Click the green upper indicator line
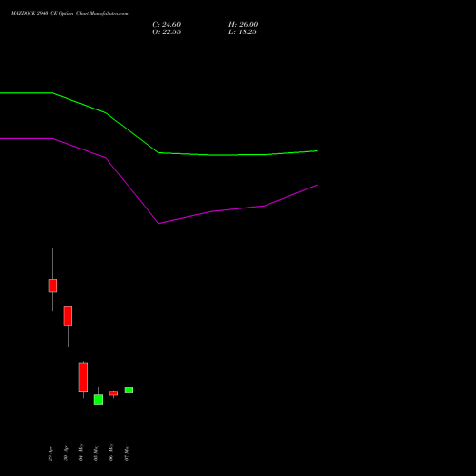The width and height of the screenshot is (476, 476). (x=159, y=152)
